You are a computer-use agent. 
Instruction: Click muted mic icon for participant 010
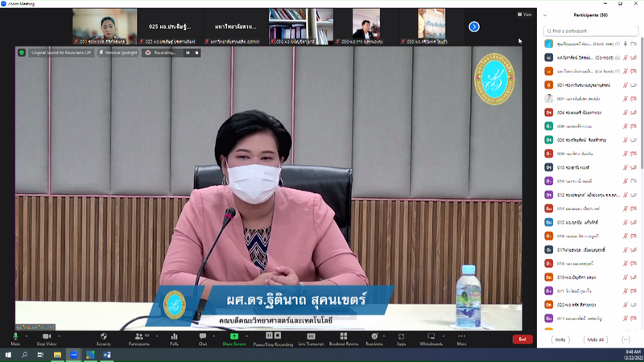tap(625, 167)
